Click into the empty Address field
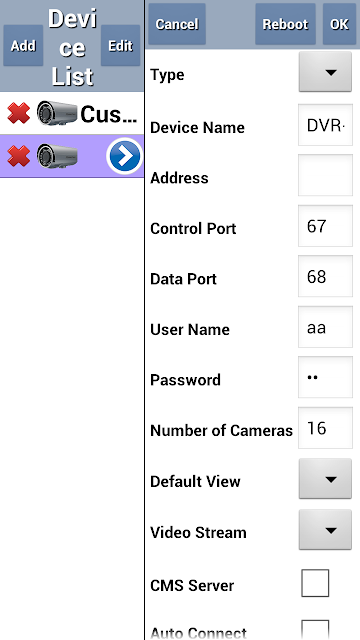This screenshot has height=640, width=360. (x=325, y=175)
